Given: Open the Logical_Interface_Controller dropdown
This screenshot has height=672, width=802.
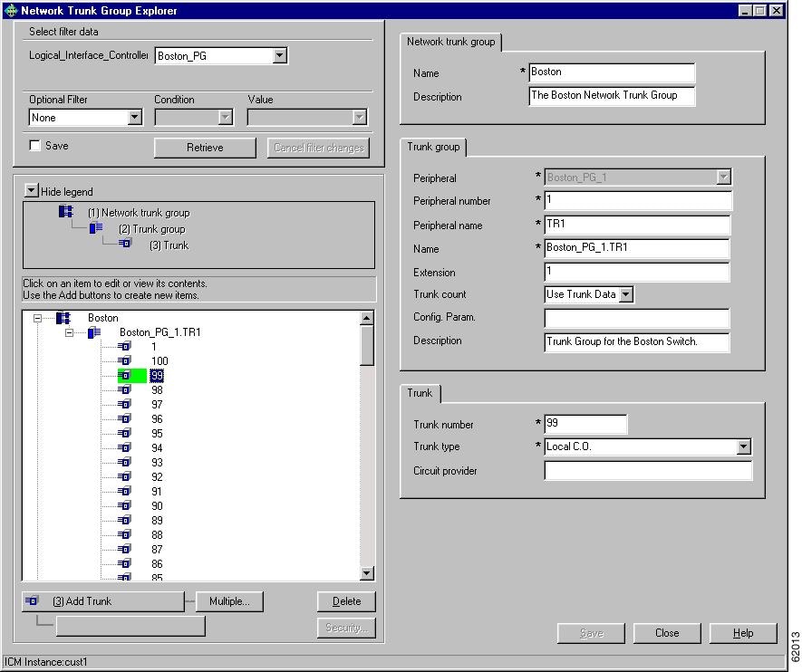Looking at the screenshot, I should point(280,56).
